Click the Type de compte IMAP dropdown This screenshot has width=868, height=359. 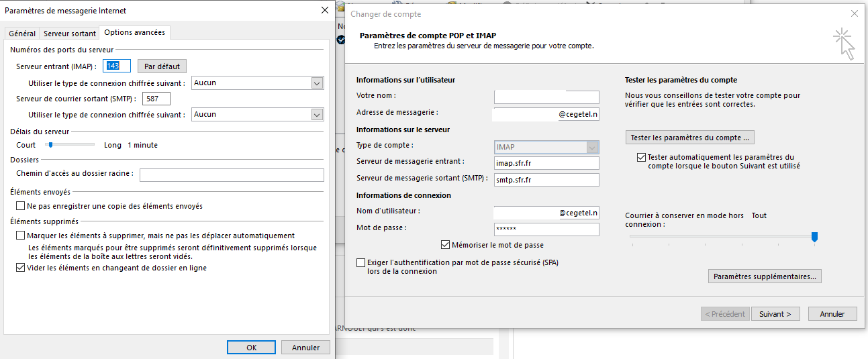[546, 147]
